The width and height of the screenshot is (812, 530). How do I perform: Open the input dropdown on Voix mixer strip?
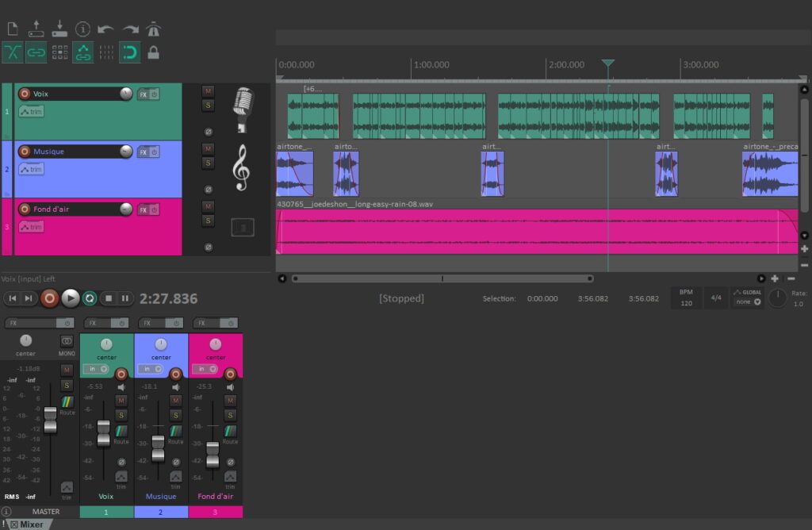98,369
